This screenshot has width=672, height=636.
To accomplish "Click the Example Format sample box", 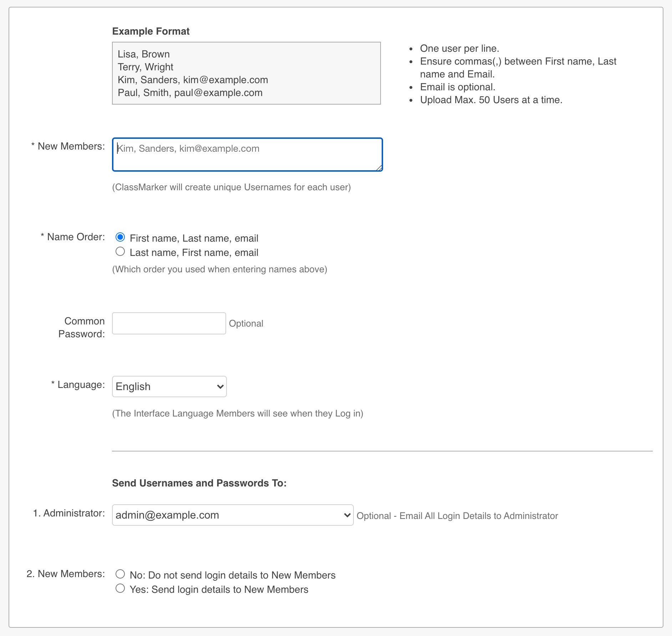I will point(246,73).
